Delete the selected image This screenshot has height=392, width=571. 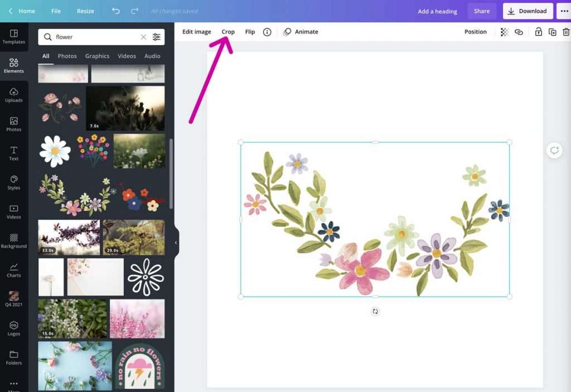[567, 32]
